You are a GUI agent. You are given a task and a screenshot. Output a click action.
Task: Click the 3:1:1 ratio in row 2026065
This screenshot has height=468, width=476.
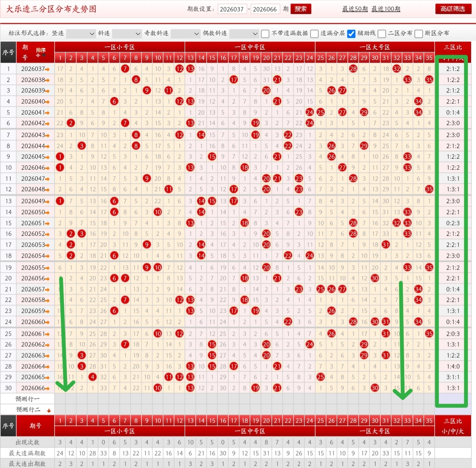[453, 377]
